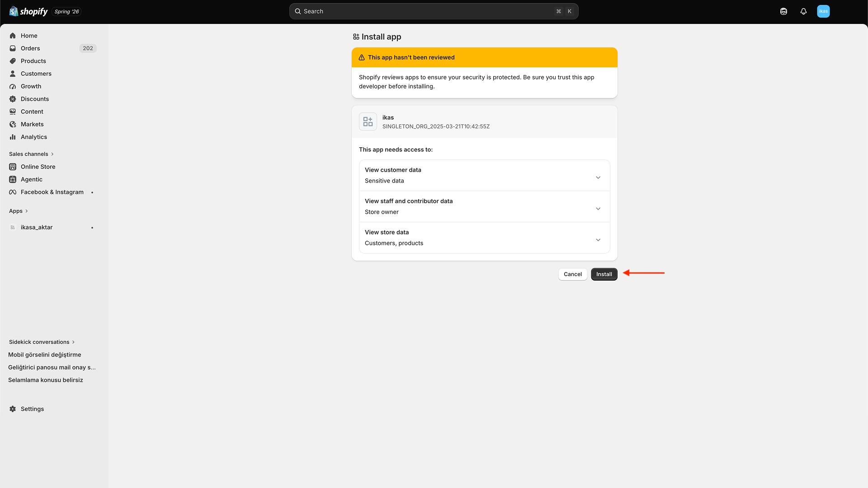Click the Customers person icon
This screenshot has width=868, height=488.
click(13, 74)
